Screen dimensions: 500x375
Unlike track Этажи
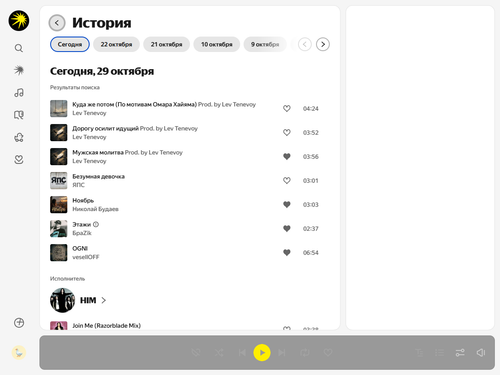[x=287, y=228]
